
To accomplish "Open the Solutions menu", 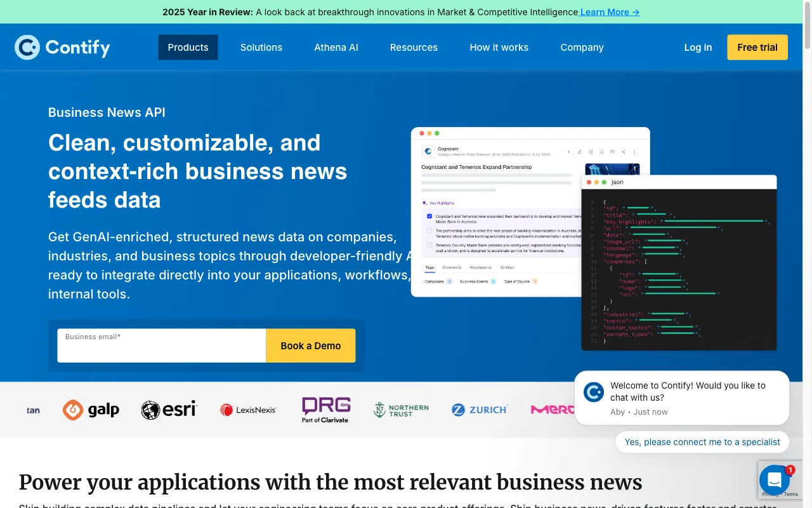I will [261, 47].
